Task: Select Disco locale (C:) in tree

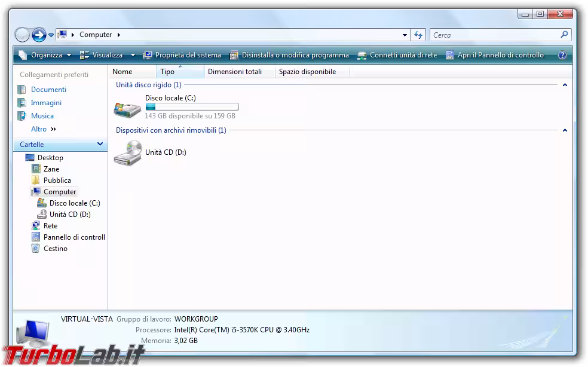Action: pos(75,203)
